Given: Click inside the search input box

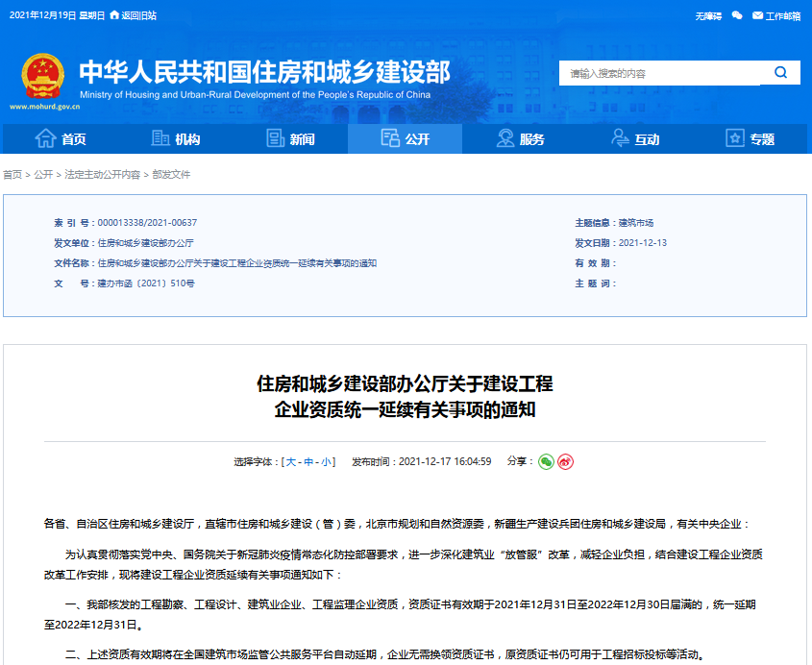Looking at the screenshot, I should [653, 72].
